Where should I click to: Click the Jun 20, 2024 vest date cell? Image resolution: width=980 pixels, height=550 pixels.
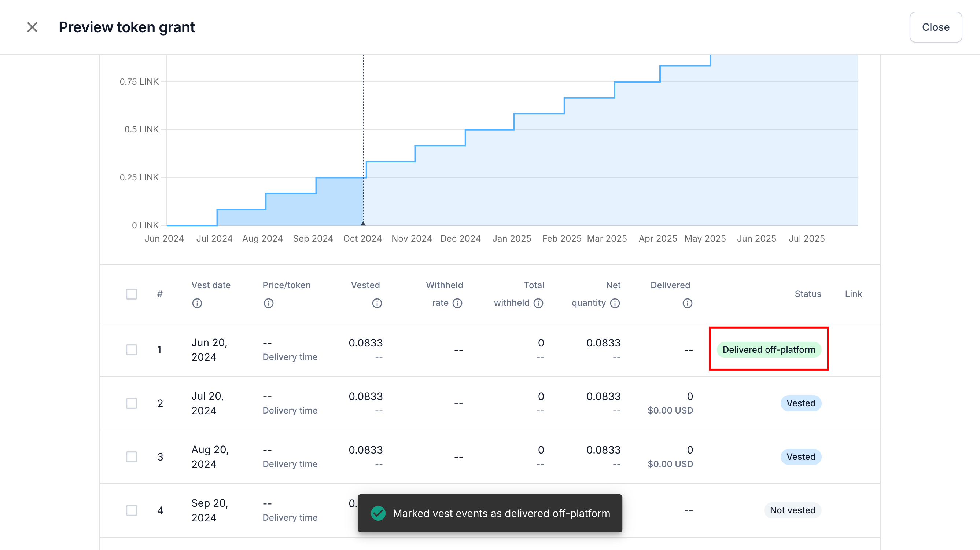[x=209, y=350]
